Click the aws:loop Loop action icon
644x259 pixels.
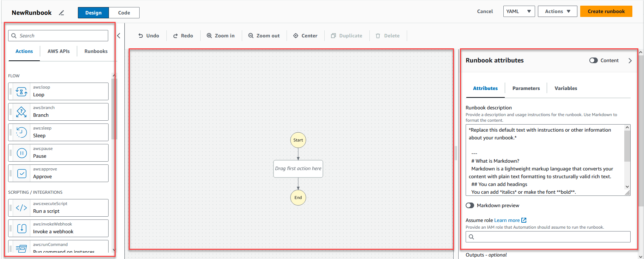[22, 92]
